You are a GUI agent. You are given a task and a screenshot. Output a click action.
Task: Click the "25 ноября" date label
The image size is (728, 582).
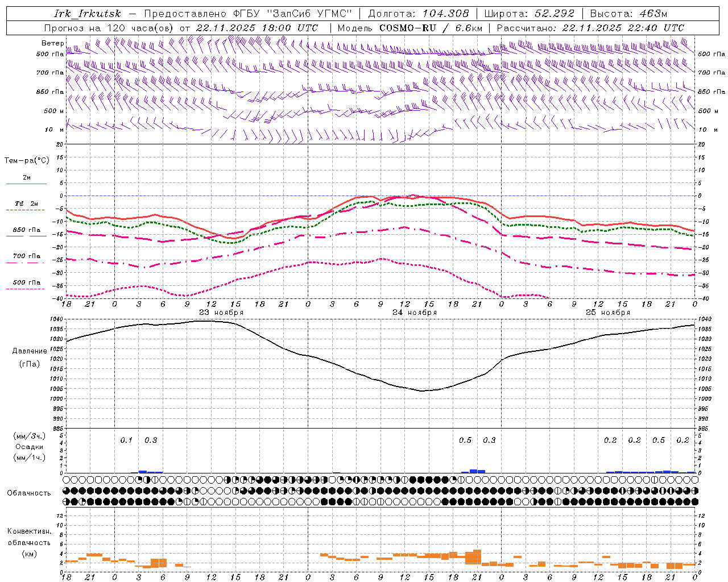click(x=608, y=313)
